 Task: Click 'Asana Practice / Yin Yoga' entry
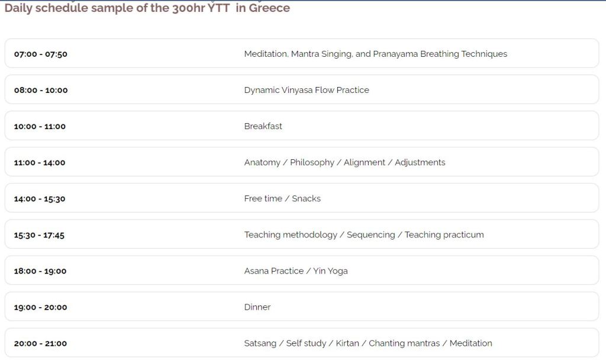(x=295, y=270)
